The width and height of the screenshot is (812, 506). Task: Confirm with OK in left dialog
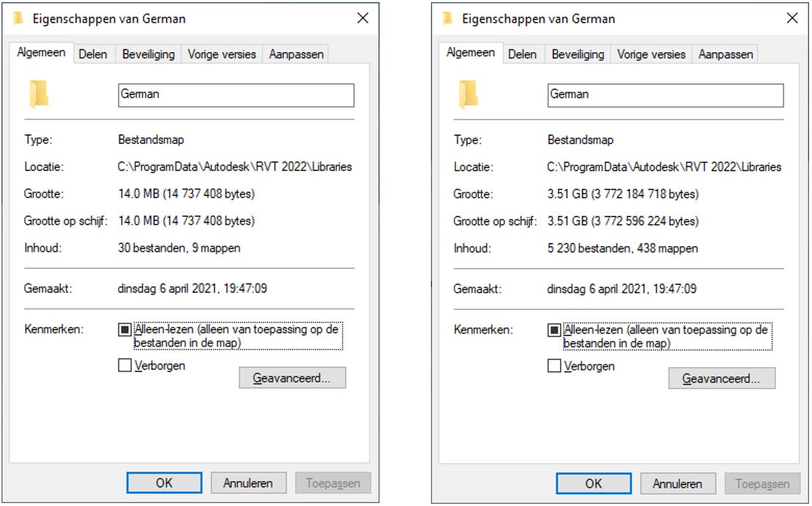(x=164, y=483)
